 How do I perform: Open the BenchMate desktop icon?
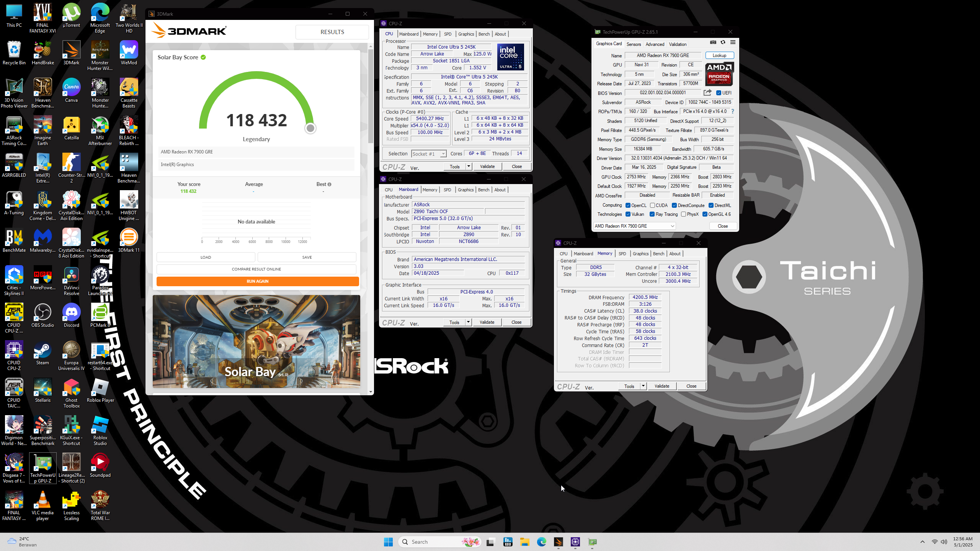pos(14,241)
